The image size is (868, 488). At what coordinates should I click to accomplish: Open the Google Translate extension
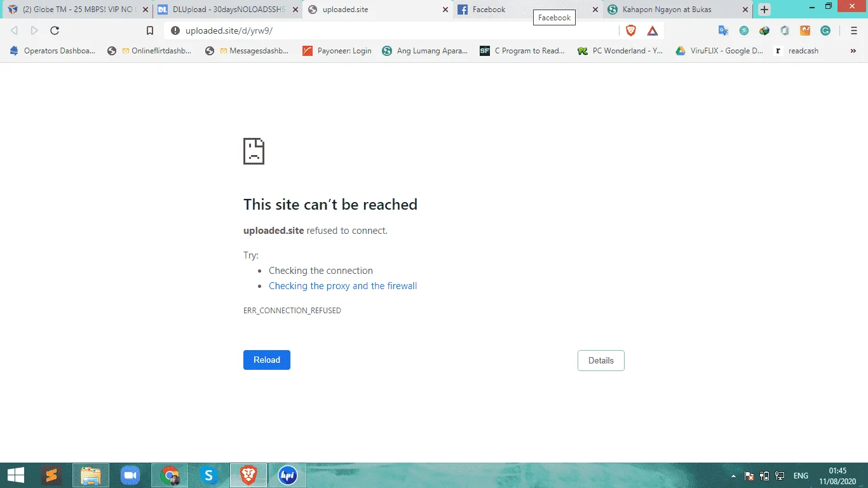click(x=723, y=30)
